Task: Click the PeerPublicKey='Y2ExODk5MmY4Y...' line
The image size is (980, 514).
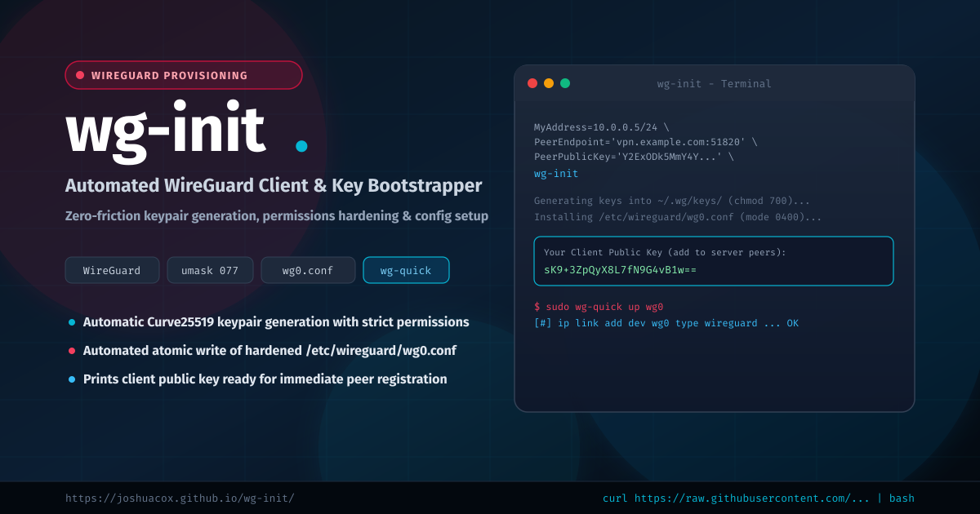Action: [634, 157]
